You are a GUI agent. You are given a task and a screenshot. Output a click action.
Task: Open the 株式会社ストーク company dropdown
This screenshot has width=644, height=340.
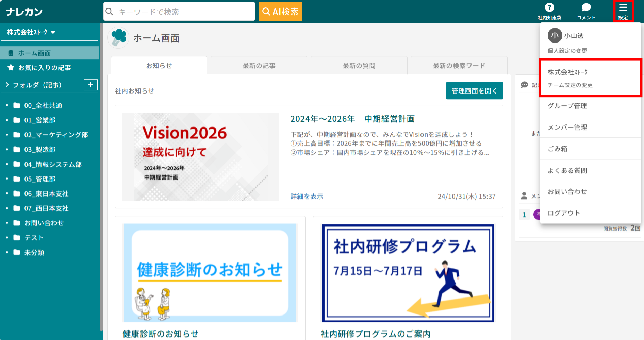[30, 32]
